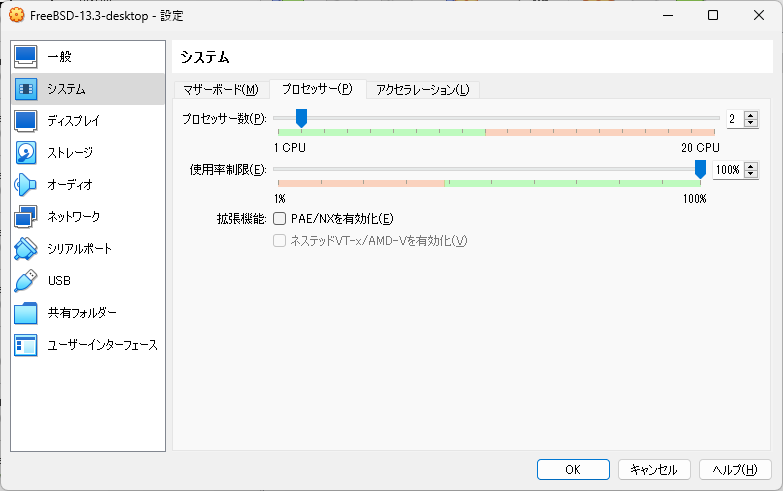Click the OK button

[572, 469]
